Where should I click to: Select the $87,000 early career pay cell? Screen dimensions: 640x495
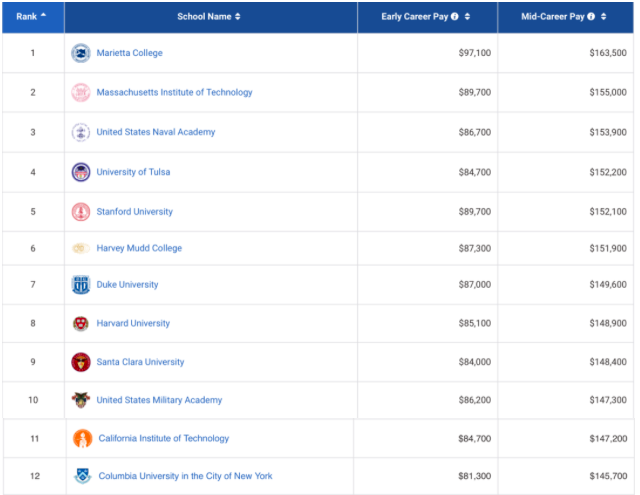(428, 284)
